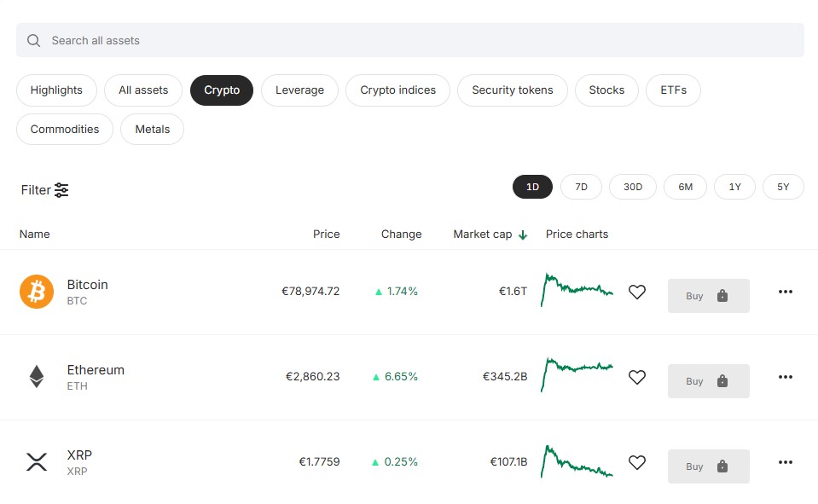Mark XRP as favorite with the heart

[x=637, y=462]
